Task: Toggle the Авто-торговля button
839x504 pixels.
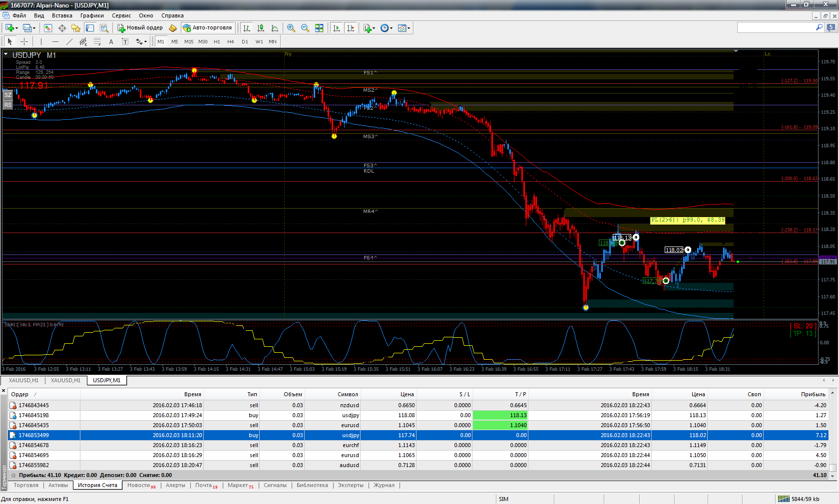Action: click(x=207, y=28)
